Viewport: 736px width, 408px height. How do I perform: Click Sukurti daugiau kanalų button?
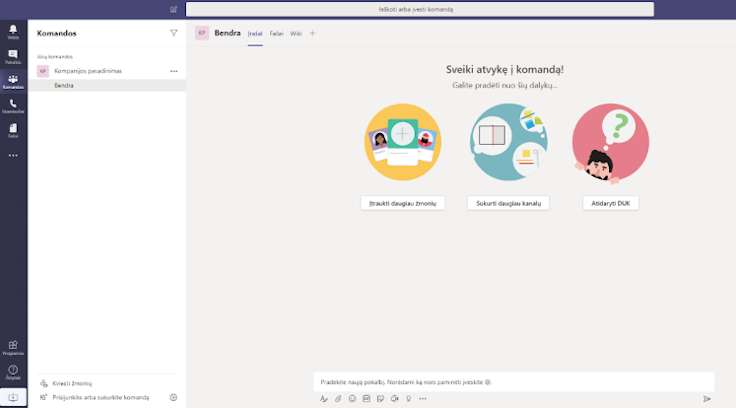point(508,203)
